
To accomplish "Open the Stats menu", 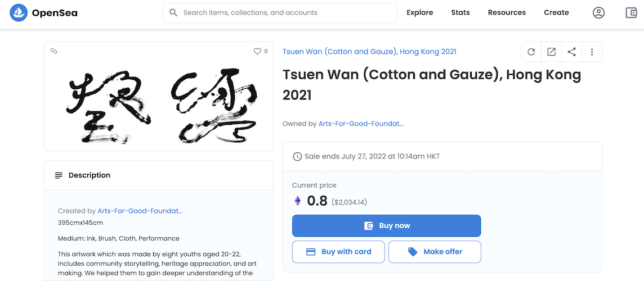I will (x=460, y=13).
